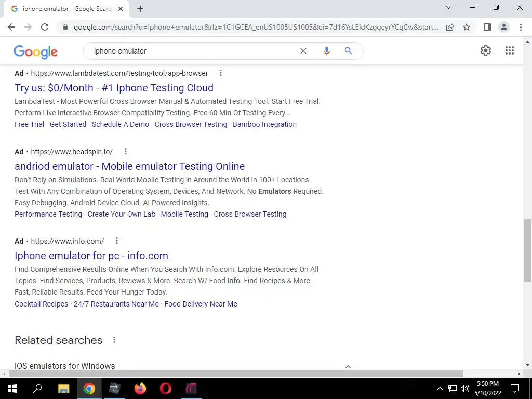The height and width of the screenshot is (399, 532).
Task: Open the Chrome side panel
Action: coord(487,27)
